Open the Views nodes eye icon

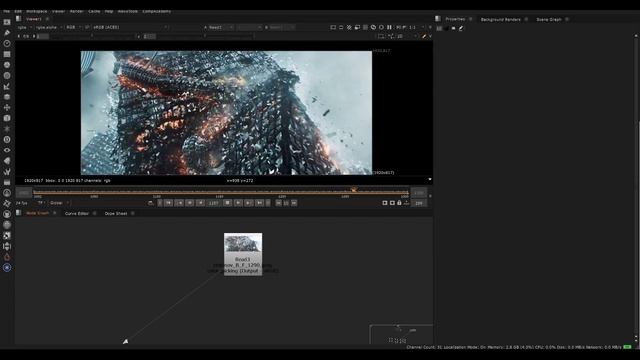click(x=7, y=150)
